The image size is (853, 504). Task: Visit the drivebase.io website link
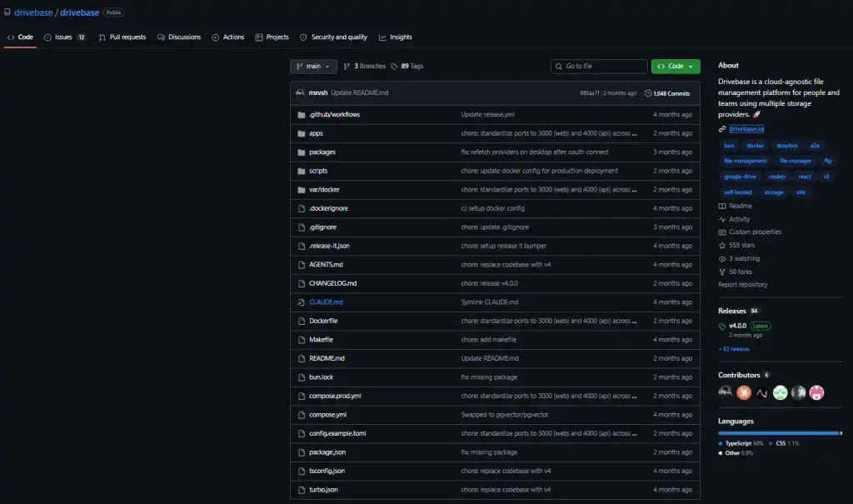click(746, 129)
